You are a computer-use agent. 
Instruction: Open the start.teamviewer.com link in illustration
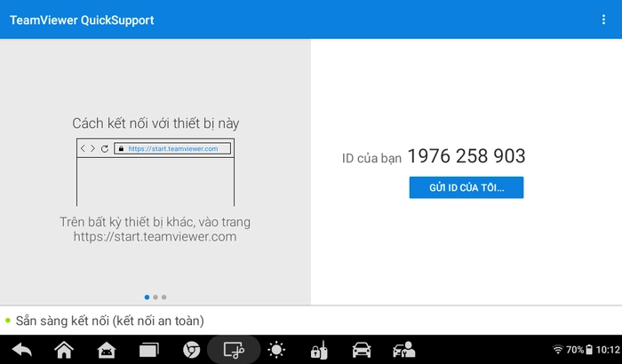coord(173,148)
